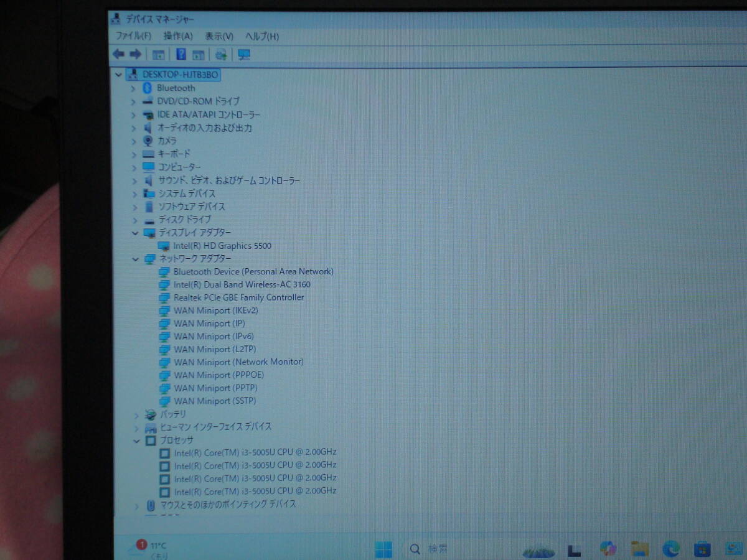
Task: Expand the オーディオの入力および出力 category
Action: click(x=133, y=128)
